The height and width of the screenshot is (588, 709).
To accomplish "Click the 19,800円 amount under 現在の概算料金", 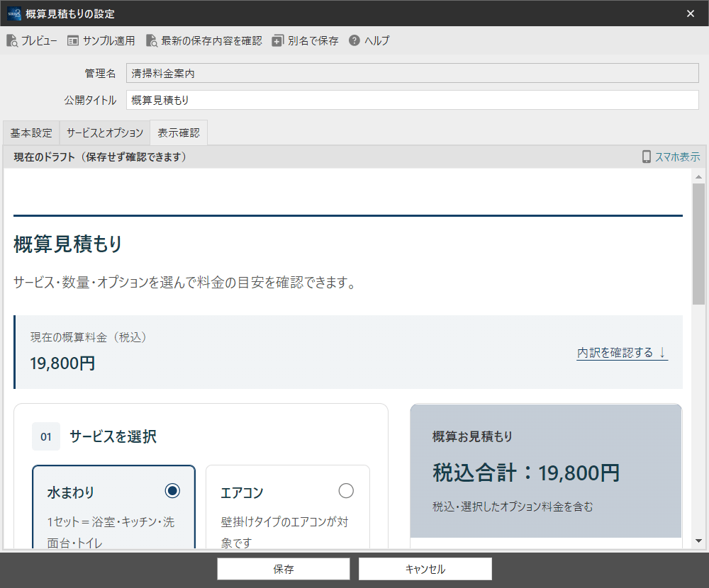I will click(x=62, y=363).
